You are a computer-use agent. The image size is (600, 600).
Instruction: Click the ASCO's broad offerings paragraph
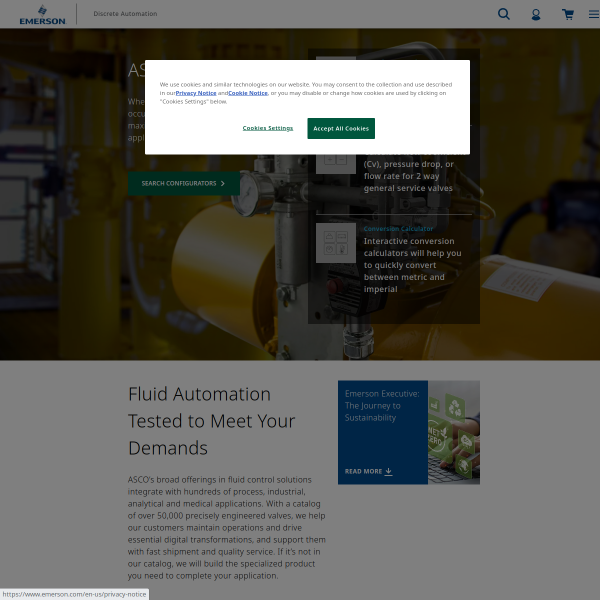click(227, 528)
